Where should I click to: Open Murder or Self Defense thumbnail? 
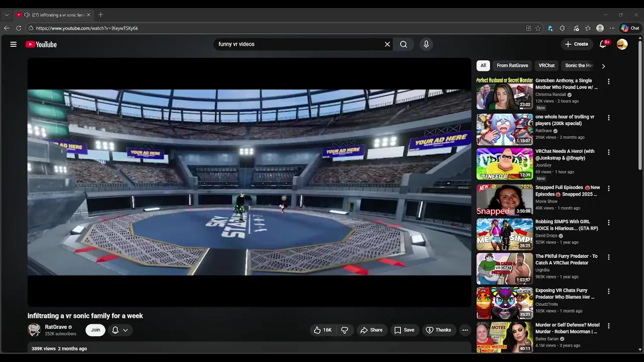(x=505, y=337)
